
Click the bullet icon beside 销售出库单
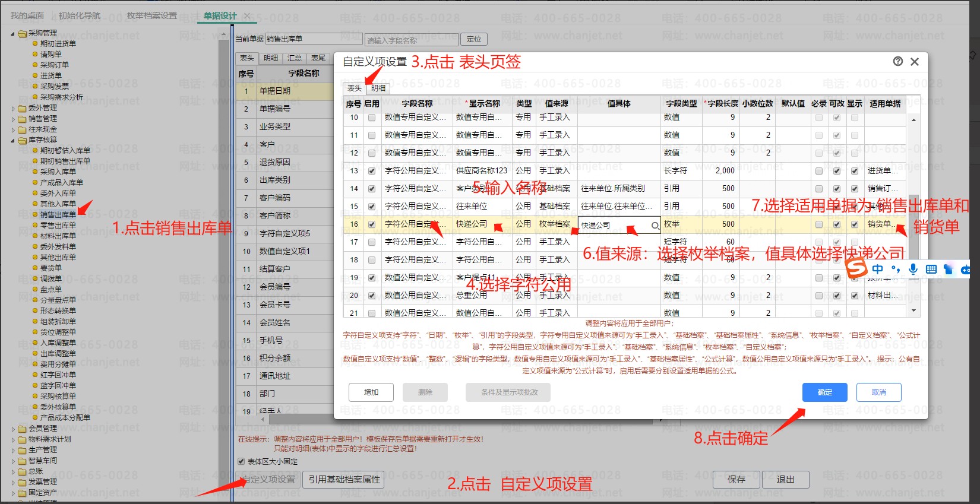point(35,215)
